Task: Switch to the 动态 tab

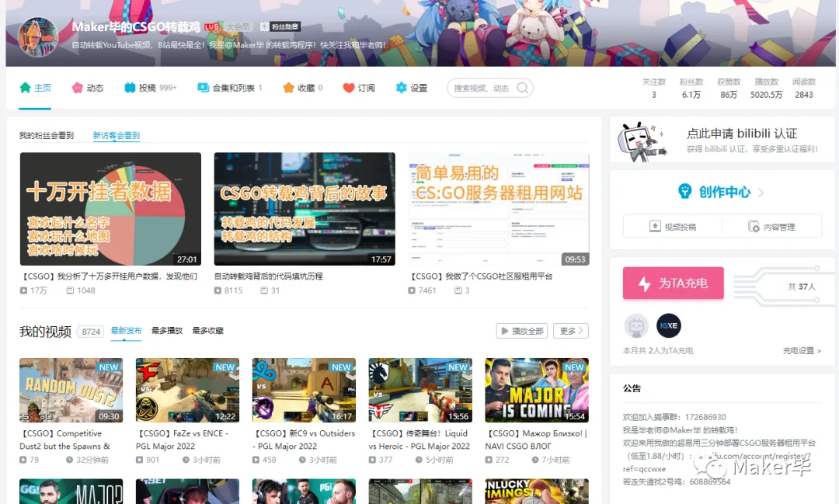Action: tap(88, 88)
